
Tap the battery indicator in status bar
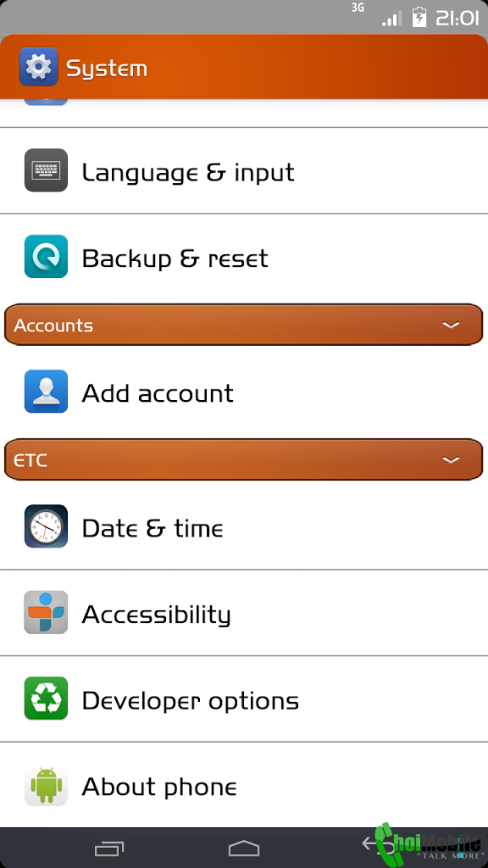click(420, 17)
